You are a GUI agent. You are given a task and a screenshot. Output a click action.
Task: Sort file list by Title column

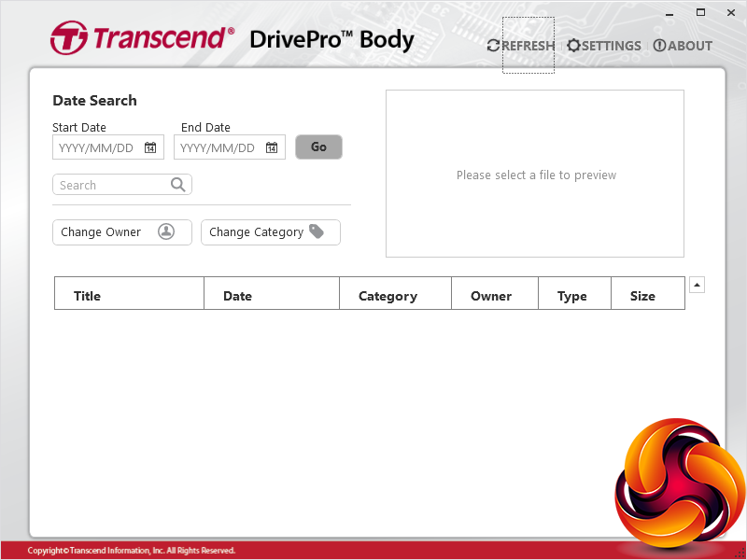coord(129,293)
